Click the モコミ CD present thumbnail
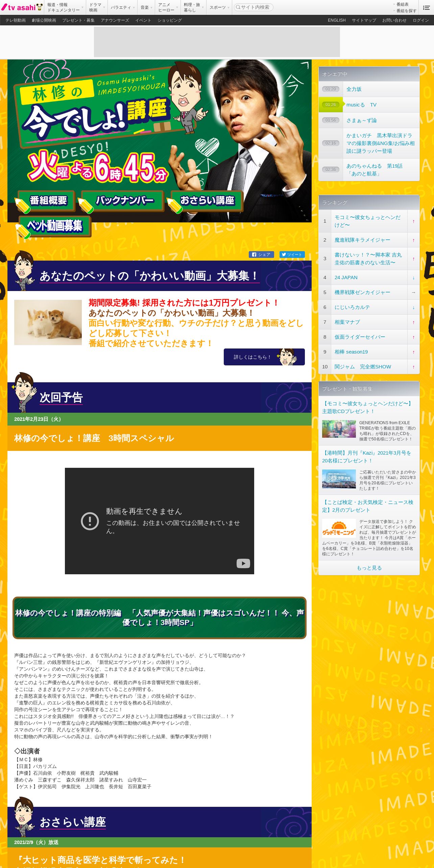 (339, 429)
